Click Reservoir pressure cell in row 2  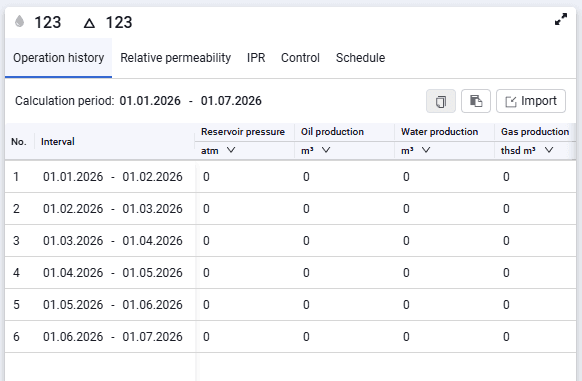tap(245, 209)
